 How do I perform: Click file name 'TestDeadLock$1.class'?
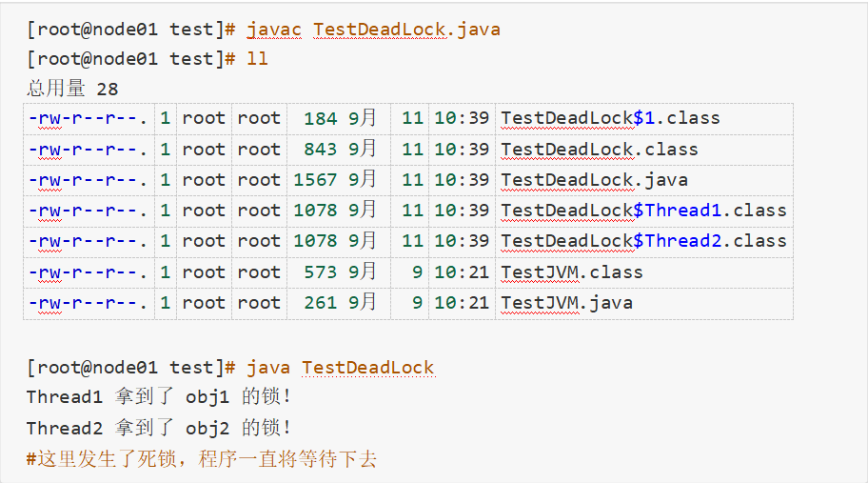click(x=611, y=118)
